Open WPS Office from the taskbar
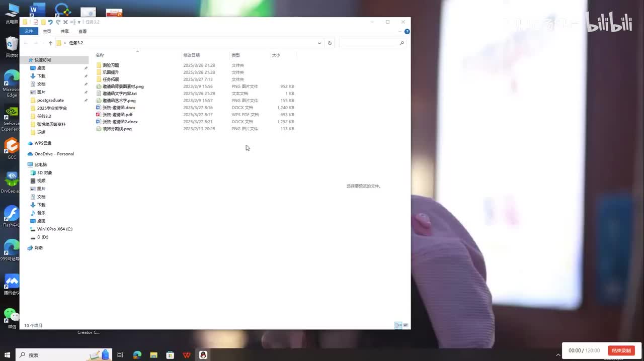Image resolution: width=644 pixels, height=361 pixels. (187, 355)
